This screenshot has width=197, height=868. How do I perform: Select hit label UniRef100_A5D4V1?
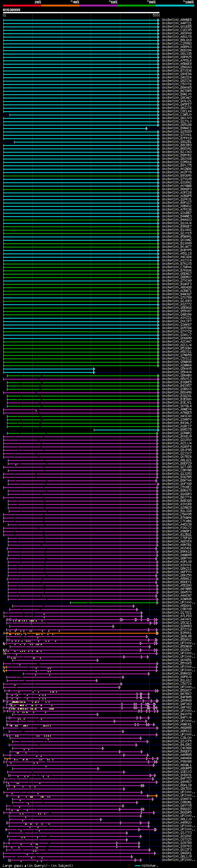[x=177, y=606]
